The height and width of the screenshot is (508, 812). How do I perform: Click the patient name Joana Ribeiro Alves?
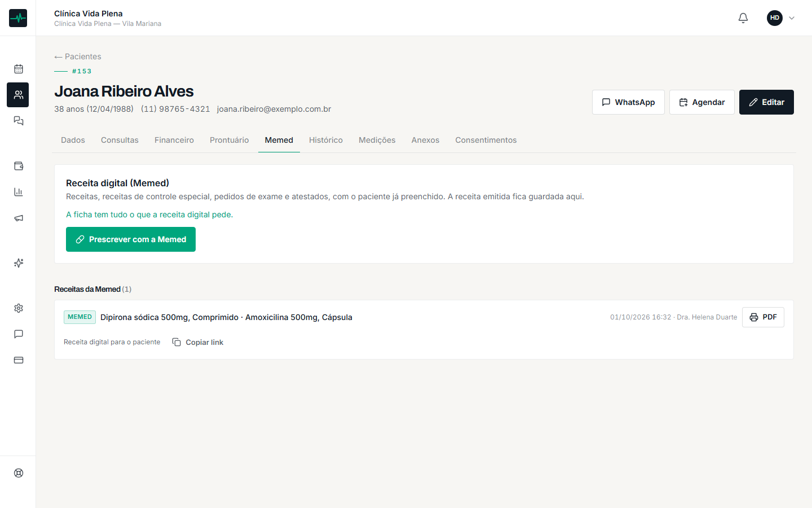[124, 91]
